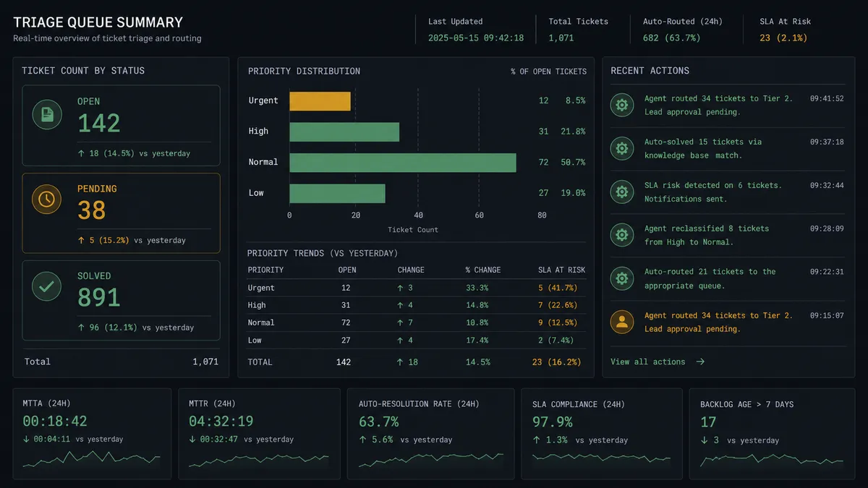Viewport: 868px width, 488px height.
Task: Click the Open status document icon
Action: tap(47, 114)
